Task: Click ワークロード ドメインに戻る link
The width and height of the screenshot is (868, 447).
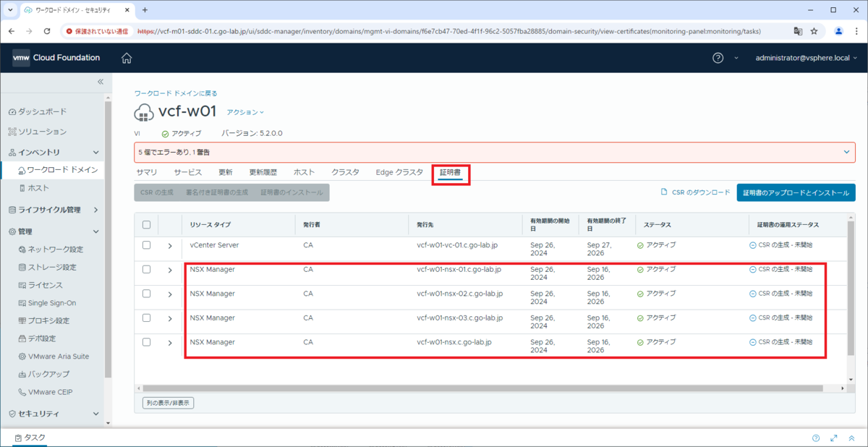Action: point(176,93)
